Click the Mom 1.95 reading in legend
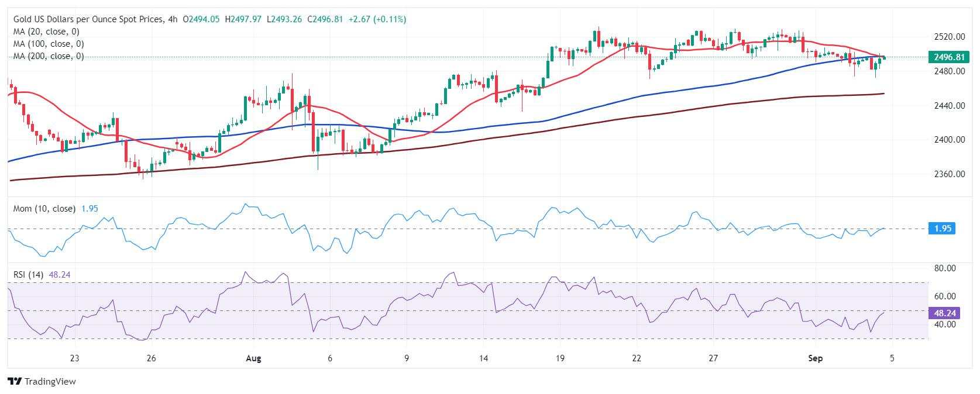The width and height of the screenshot is (980, 394). pos(90,209)
